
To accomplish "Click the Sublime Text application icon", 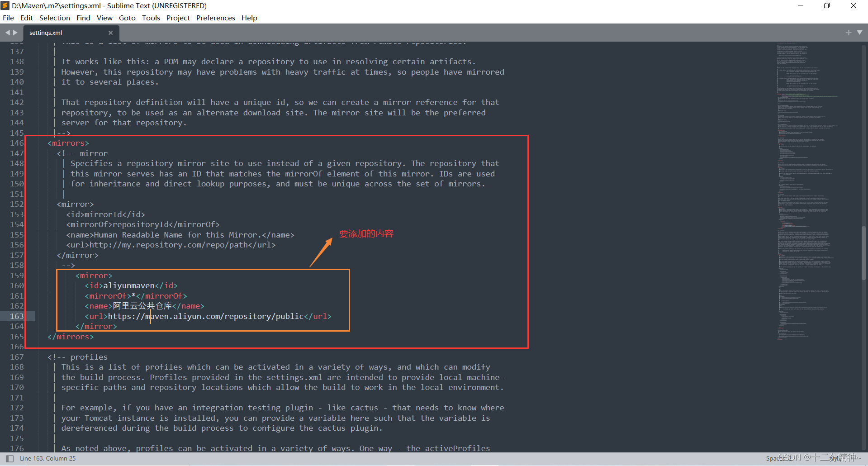I will click(x=5, y=5).
